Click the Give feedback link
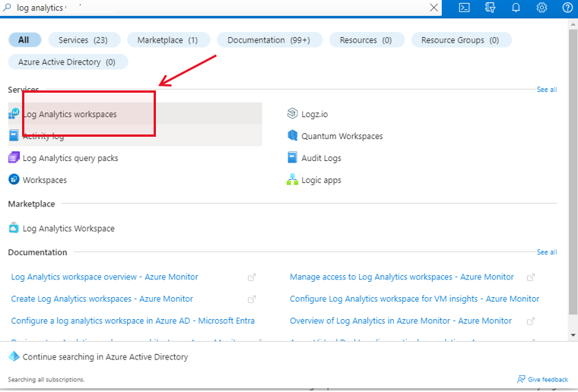This screenshot has height=392, width=578. point(548,380)
